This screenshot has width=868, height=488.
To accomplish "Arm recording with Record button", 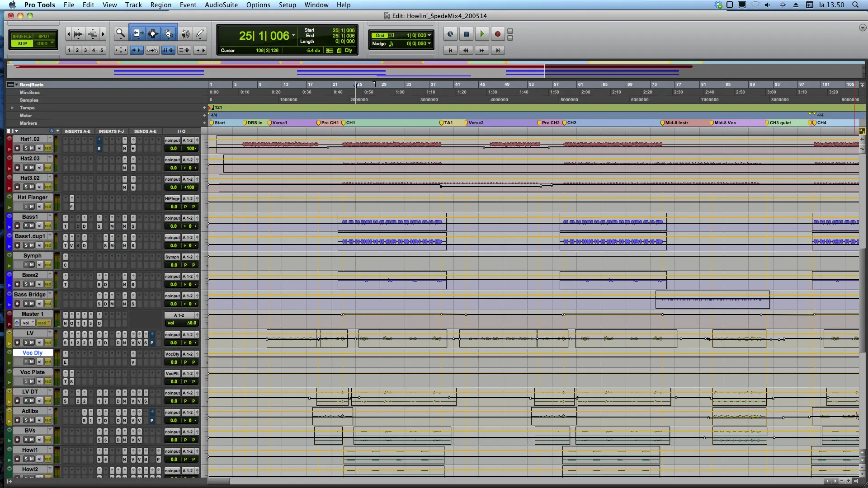I will 498,34.
